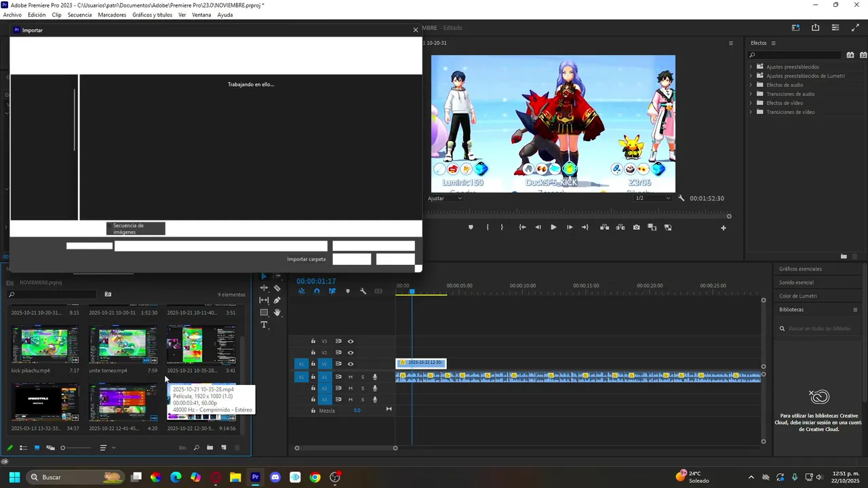Open Sonido esencial panel
The image size is (868, 488).
point(796,283)
